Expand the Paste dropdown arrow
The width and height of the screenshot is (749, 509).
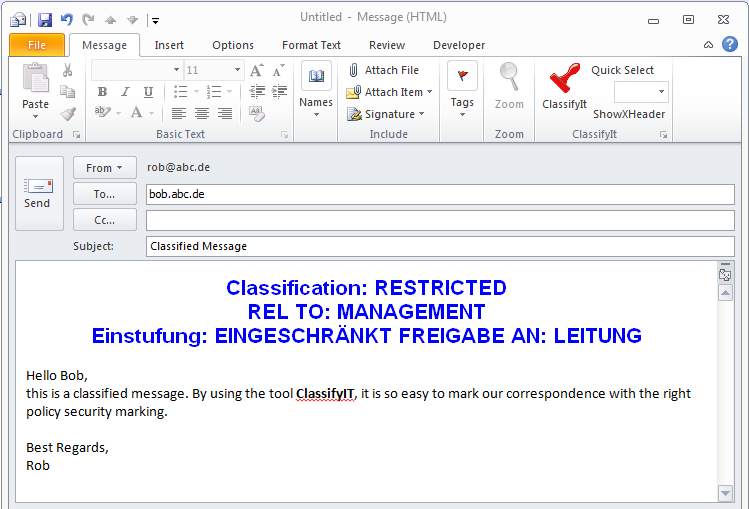tap(35, 117)
